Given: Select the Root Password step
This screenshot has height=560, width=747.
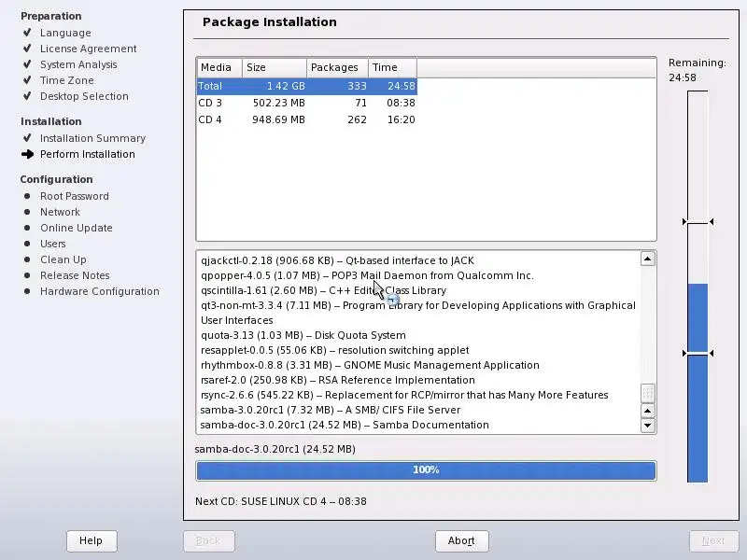Looking at the screenshot, I should 75,196.
